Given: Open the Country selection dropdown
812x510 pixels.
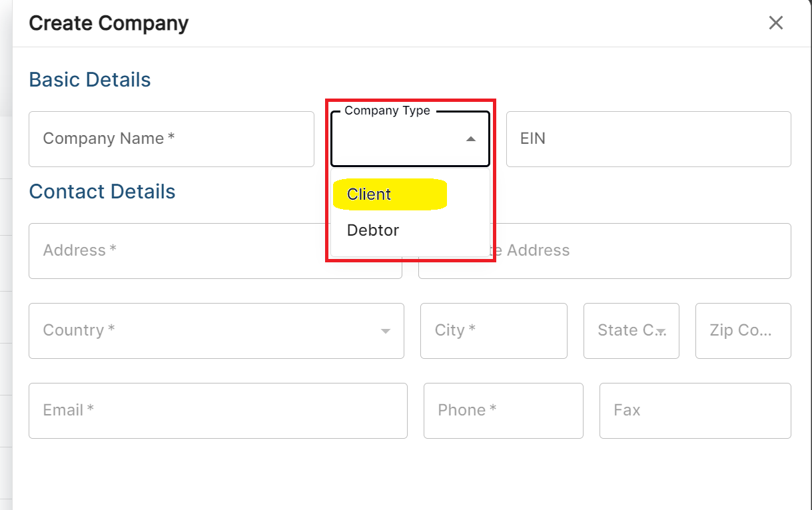Looking at the screenshot, I should [216, 331].
